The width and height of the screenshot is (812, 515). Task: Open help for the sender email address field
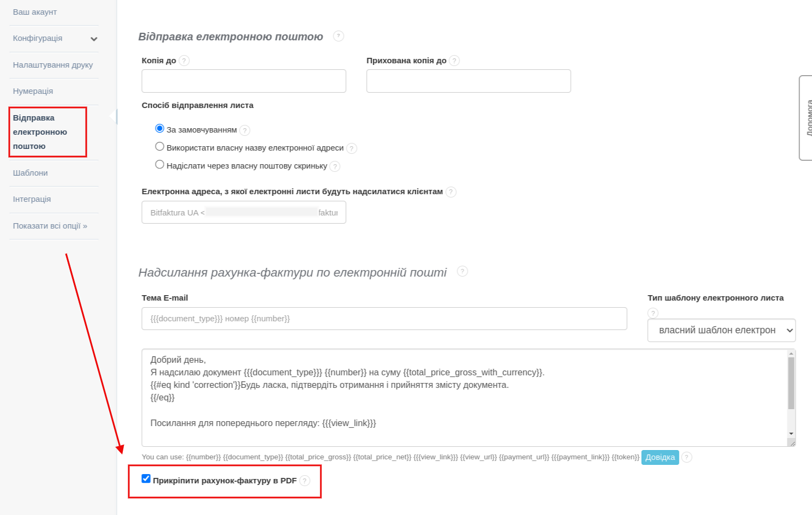pyautogui.click(x=451, y=192)
